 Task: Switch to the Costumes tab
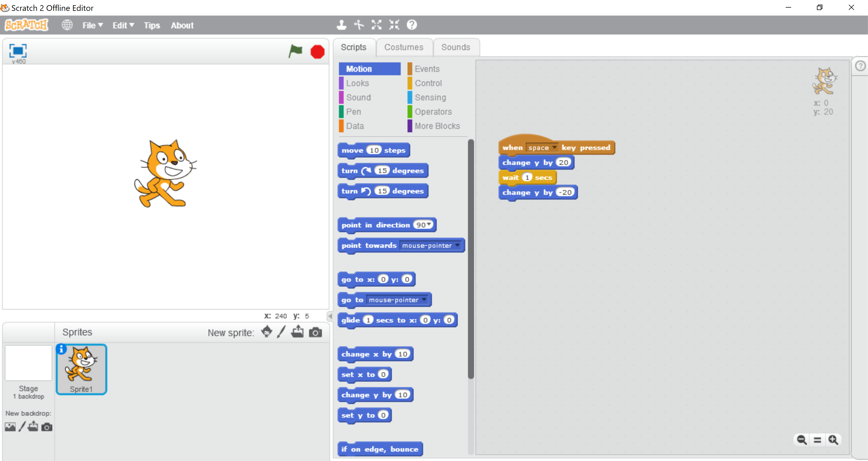[x=404, y=47]
